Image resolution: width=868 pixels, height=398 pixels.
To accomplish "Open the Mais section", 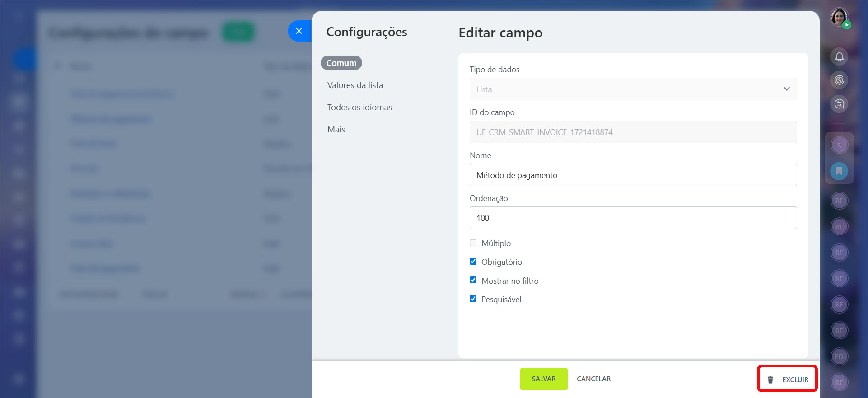I will [336, 129].
